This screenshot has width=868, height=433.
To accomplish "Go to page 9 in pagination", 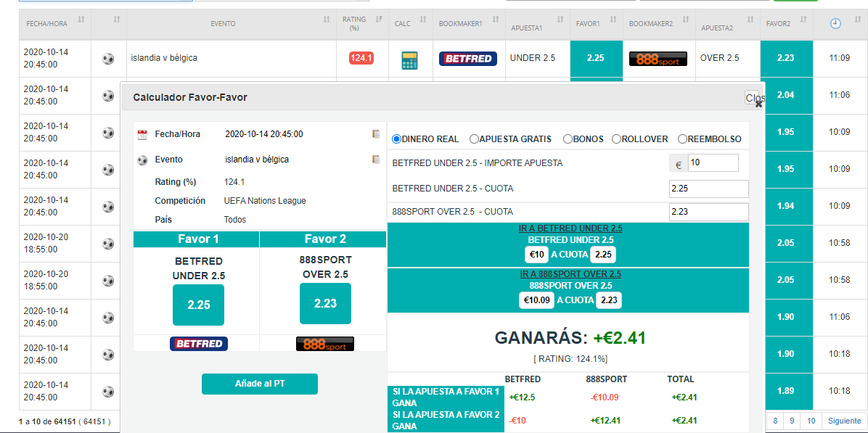I will click(793, 421).
